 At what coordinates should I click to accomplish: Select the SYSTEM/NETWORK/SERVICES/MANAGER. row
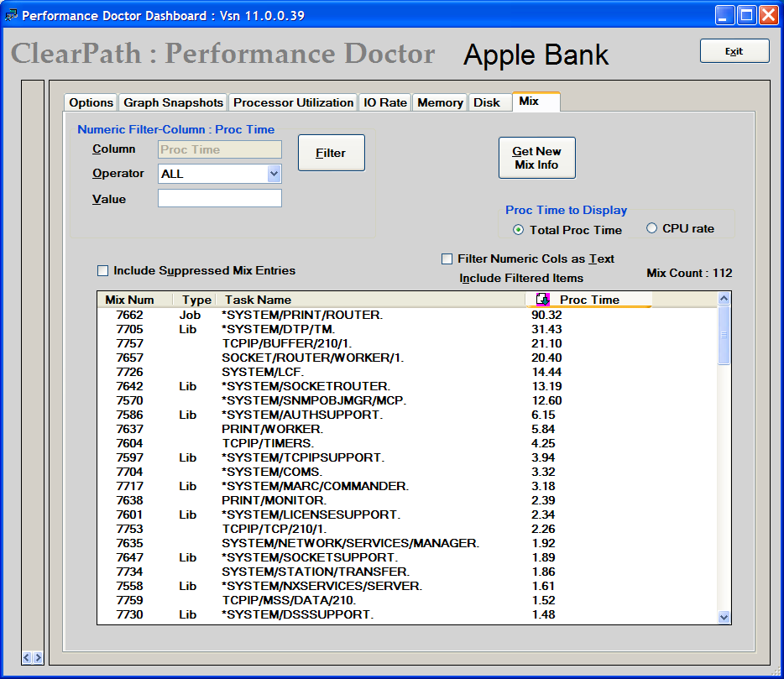(x=407, y=543)
